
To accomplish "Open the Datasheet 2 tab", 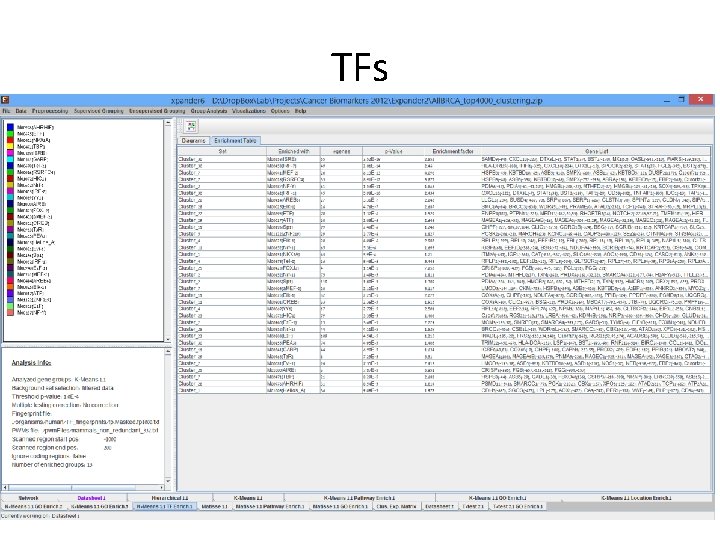I will coord(439,506).
